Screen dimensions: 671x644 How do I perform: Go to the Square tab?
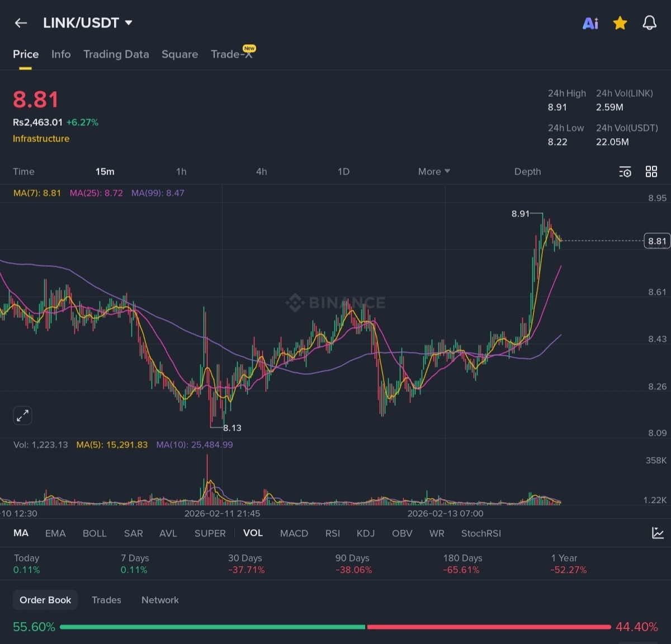179,54
